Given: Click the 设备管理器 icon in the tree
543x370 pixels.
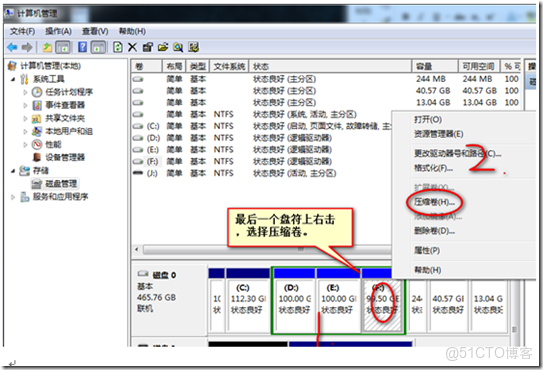Looking at the screenshot, I should click(x=37, y=157).
